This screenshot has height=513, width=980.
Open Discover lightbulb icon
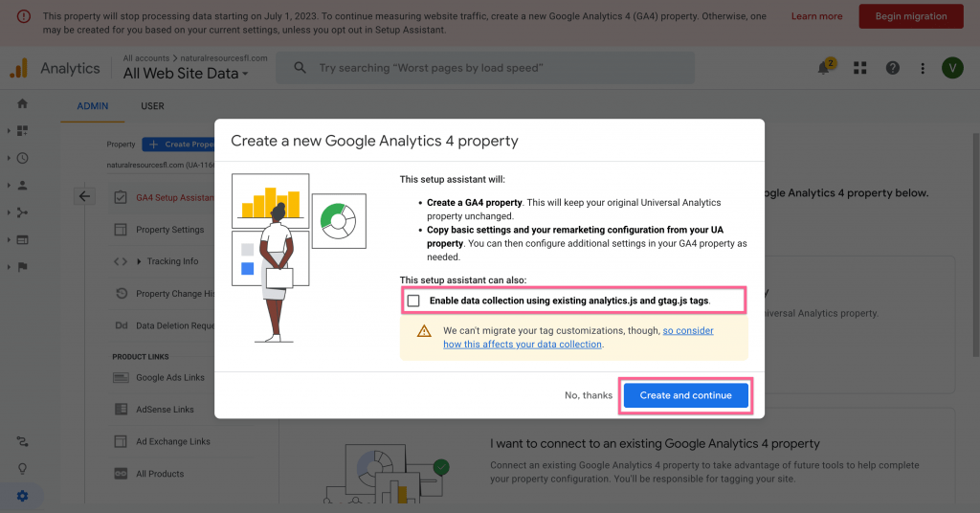pos(23,469)
